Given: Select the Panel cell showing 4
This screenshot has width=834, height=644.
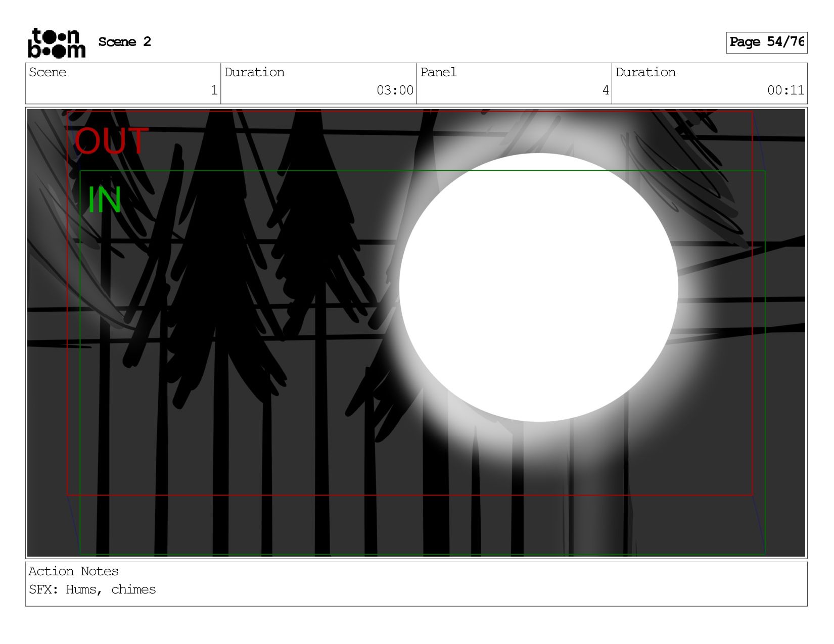Looking at the screenshot, I should pos(514,83).
